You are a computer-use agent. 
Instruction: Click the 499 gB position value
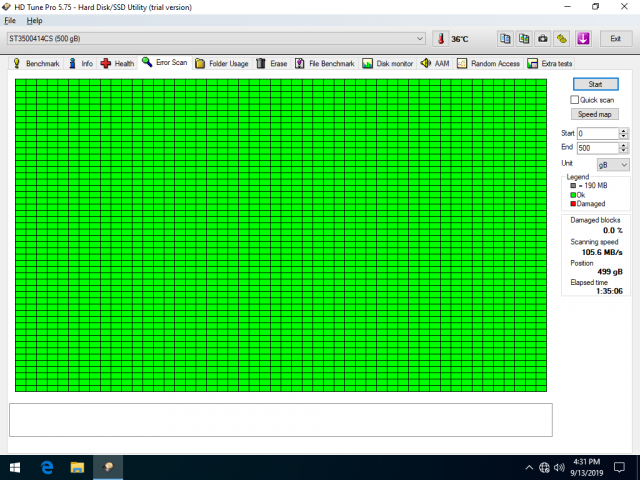pyautogui.click(x=610, y=272)
